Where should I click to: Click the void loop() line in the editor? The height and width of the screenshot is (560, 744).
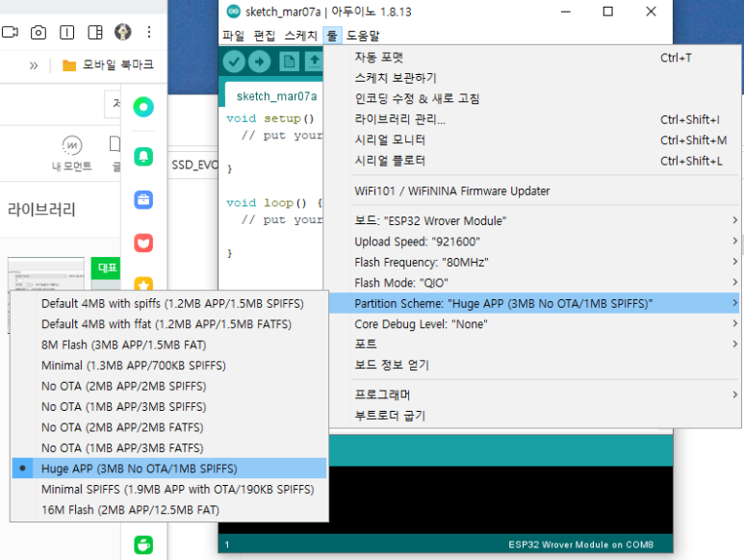(274, 203)
